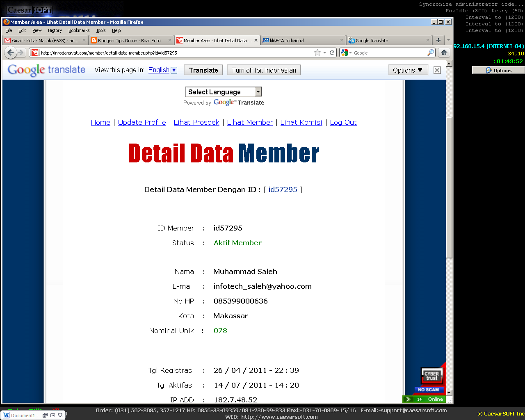Click the page vertical scrollbar thumb
The height and width of the screenshot is (420, 525).
(x=449, y=187)
